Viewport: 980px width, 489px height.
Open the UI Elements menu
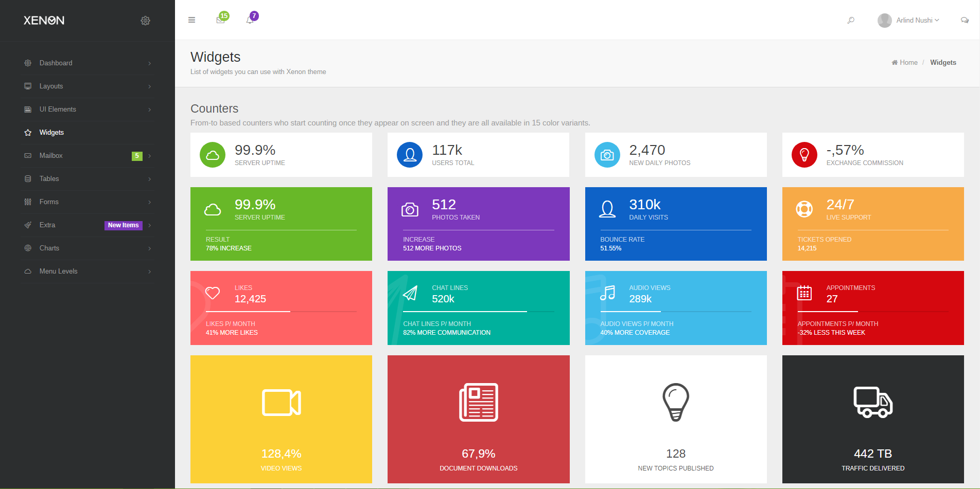(x=58, y=110)
